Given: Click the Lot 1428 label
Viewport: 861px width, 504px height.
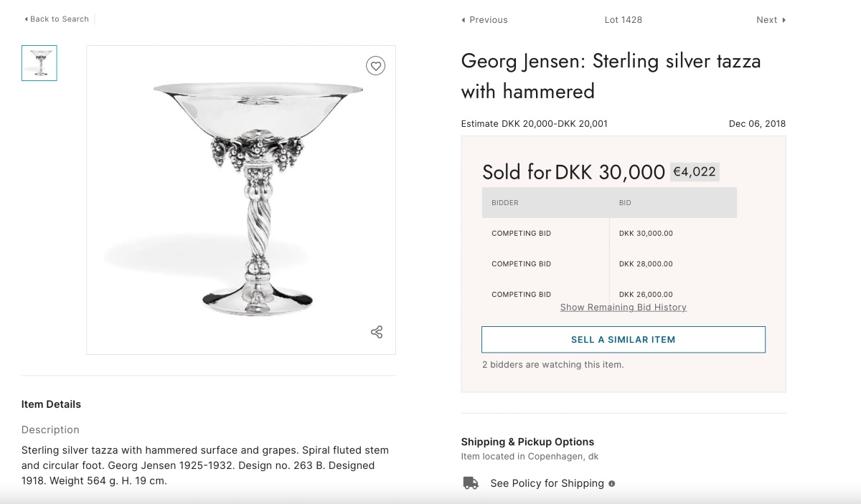Looking at the screenshot, I should 623,20.
